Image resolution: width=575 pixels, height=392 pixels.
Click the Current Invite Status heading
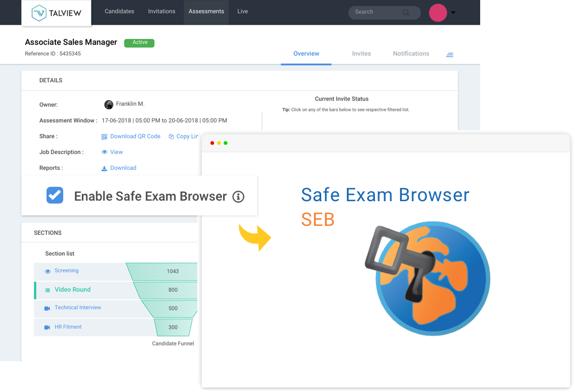(x=342, y=99)
